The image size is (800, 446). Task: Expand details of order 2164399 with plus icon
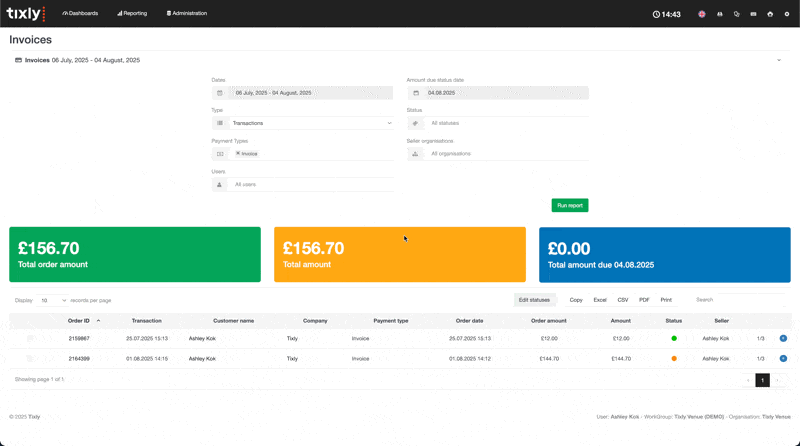[x=783, y=359]
